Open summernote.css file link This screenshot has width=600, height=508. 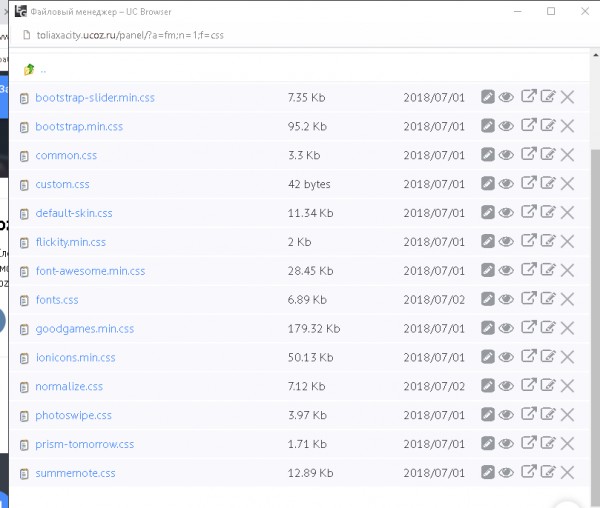75,473
